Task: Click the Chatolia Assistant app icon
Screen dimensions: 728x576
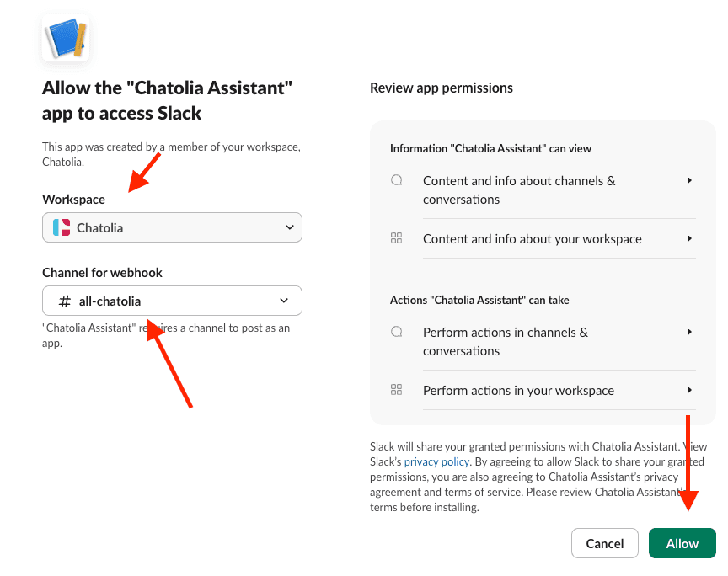Action: [x=66, y=37]
